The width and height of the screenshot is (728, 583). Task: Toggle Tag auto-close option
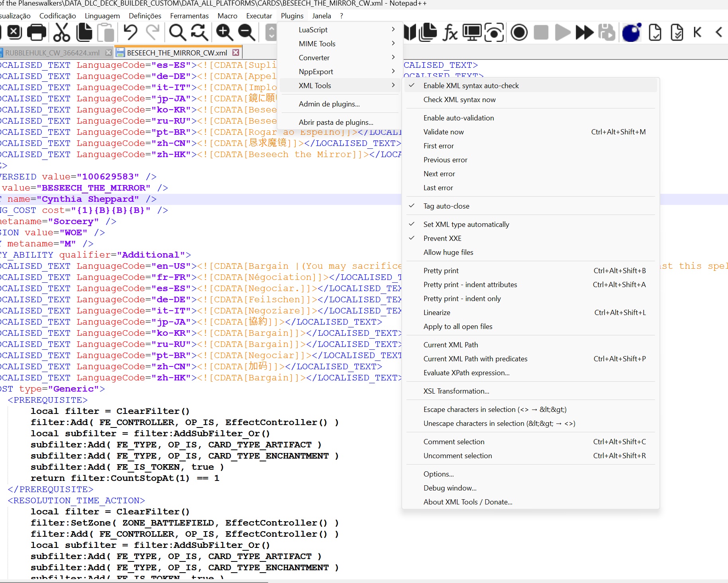pyautogui.click(x=446, y=206)
